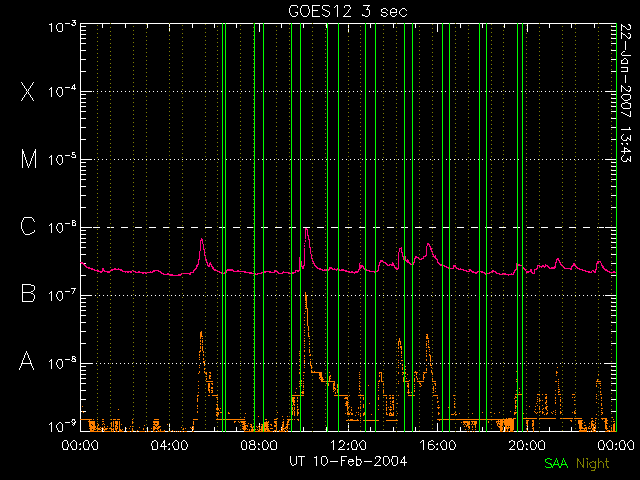Click the orange peak near 05:30
Viewport: 640px width, 480px height.
click(x=201, y=333)
